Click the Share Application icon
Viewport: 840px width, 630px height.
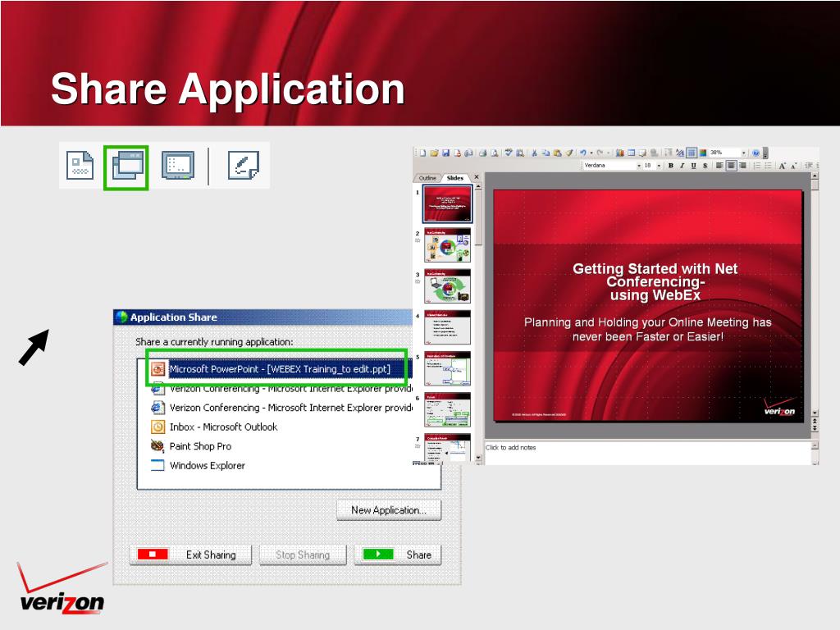click(127, 167)
